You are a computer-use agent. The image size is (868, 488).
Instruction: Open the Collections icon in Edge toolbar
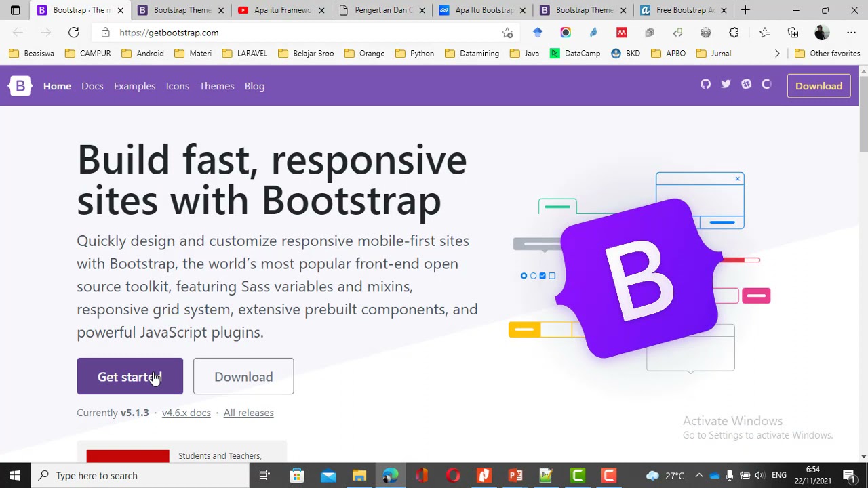[x=793, y=33]
